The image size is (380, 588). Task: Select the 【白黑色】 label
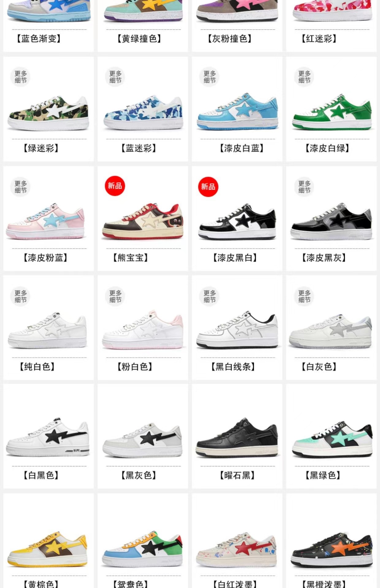[41, 475]
